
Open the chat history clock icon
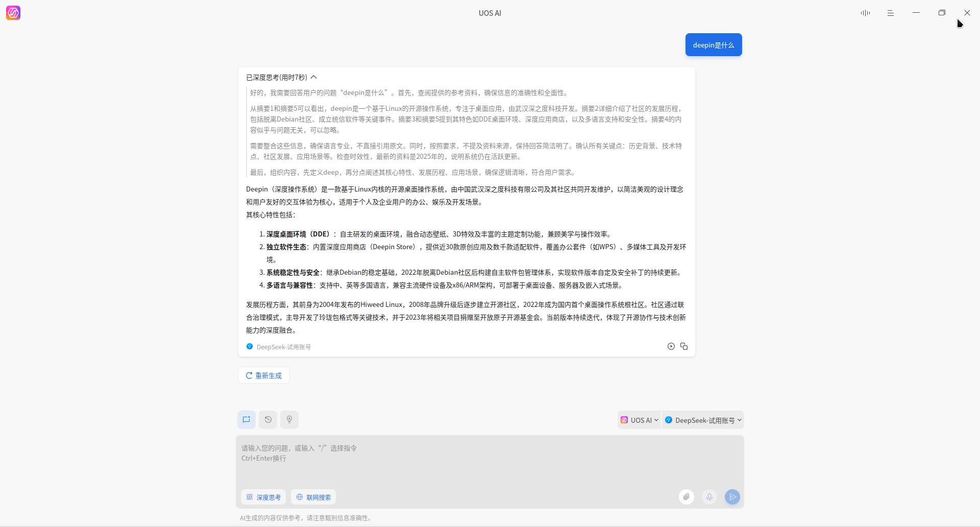[268, 420]
